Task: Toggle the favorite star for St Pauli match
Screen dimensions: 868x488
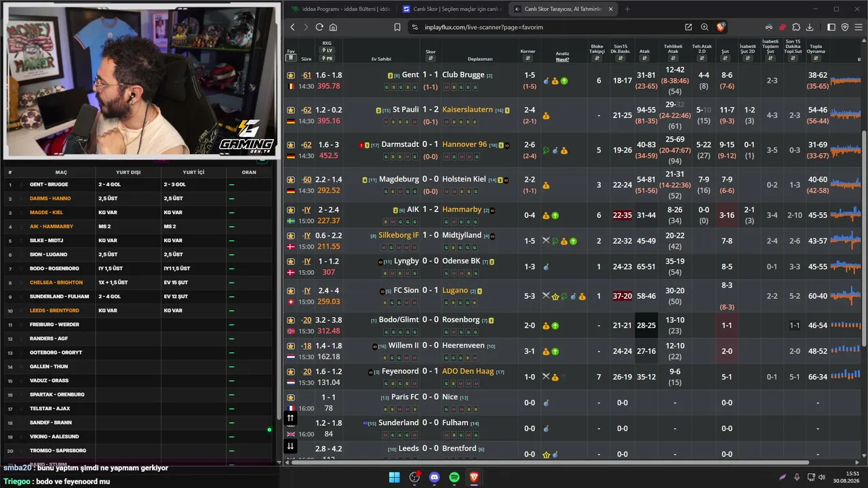Action: click(291, 110)
